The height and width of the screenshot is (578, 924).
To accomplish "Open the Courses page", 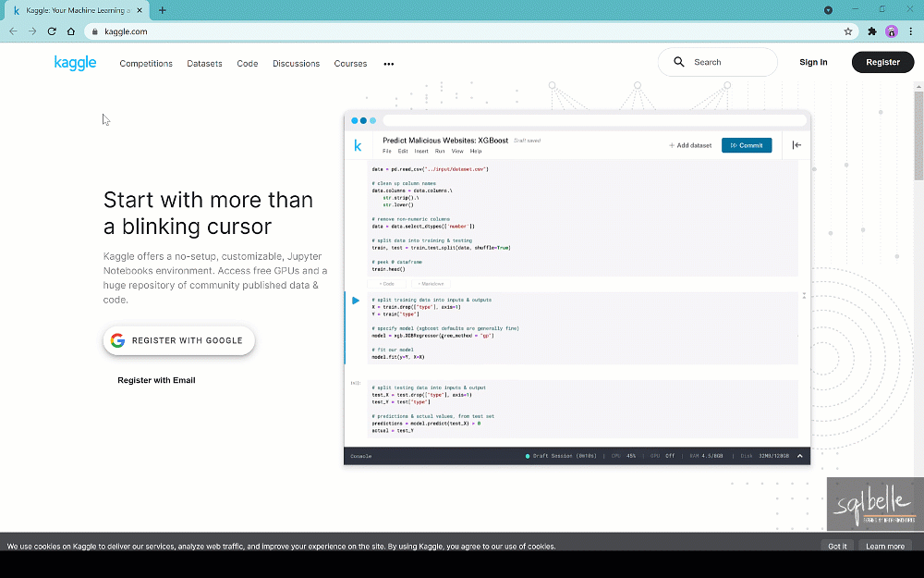I will 350,64.
